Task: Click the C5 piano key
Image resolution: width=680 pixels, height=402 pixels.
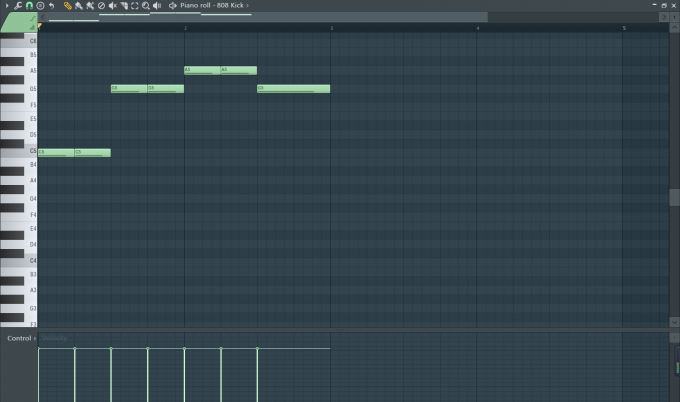Action: click(x=19, y=152)
